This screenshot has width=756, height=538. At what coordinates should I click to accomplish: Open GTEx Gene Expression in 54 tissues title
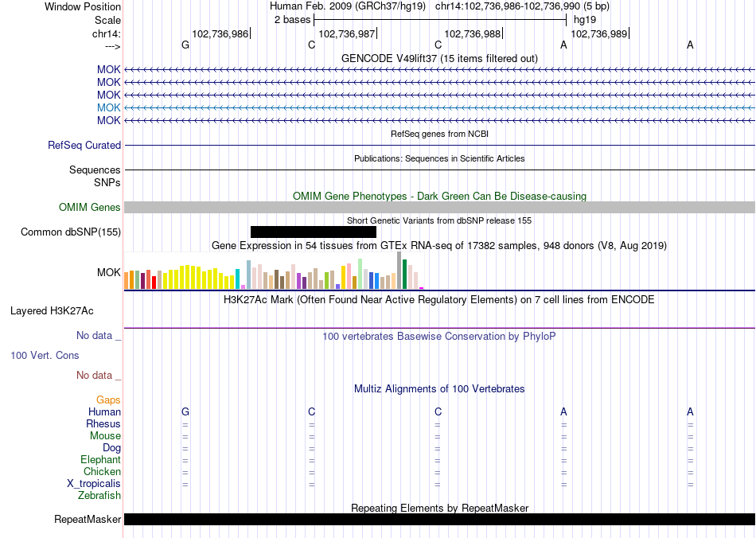[x=439, y=245]
